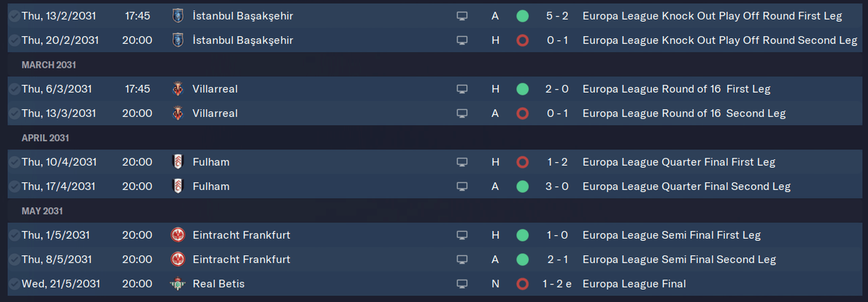Open the 1 - 2 e final score result
Image resolution: width=868 pixels, height=302 pixels.
[557, 284]
